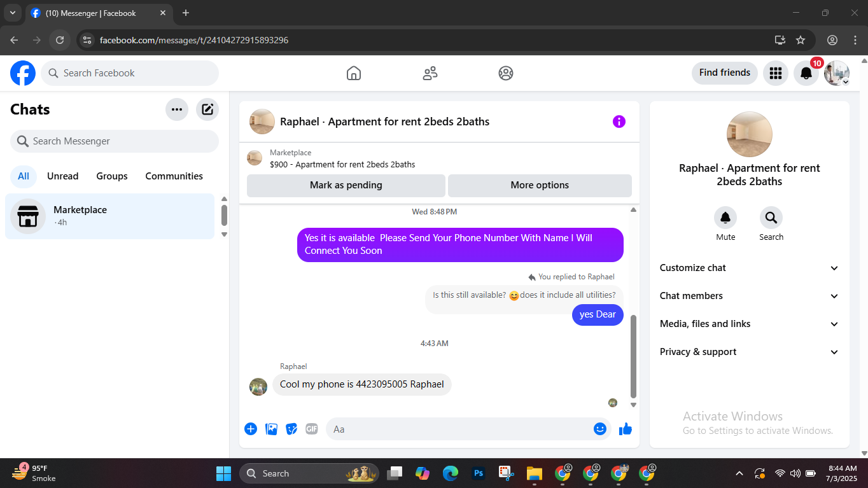The height and width of the screenshot is (488, 868).
Task: Start a new message with compose icon
Action: [207, 109]
